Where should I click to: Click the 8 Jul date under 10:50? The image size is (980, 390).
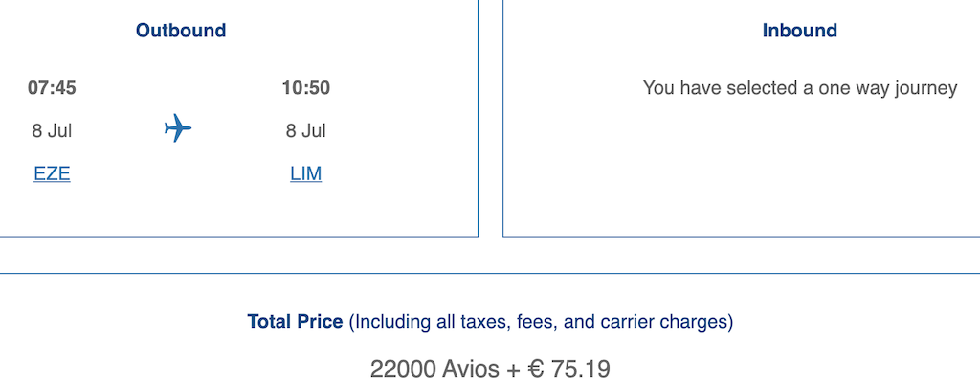(x=305, y=131)
